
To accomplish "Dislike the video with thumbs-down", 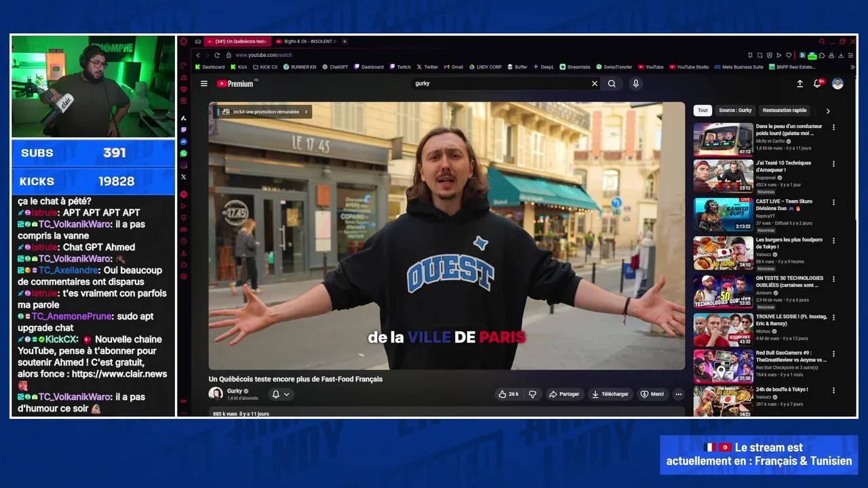I will 533,394.
